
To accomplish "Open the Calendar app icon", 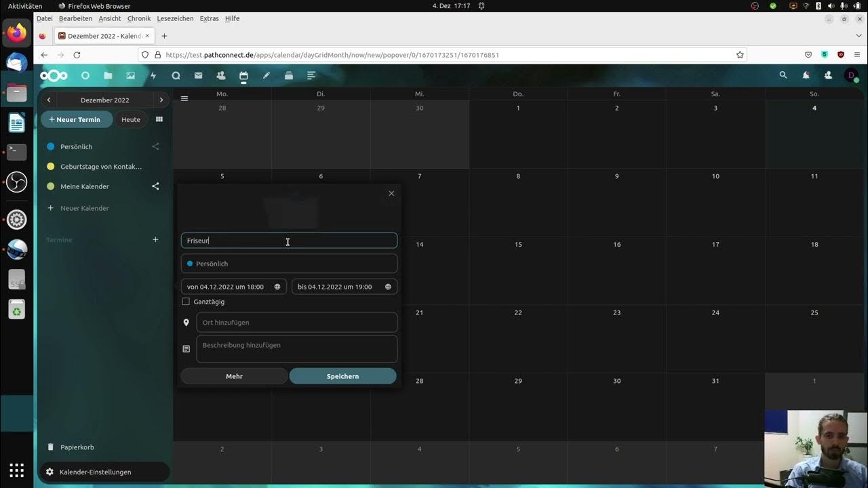I will (x=243, y=76).
